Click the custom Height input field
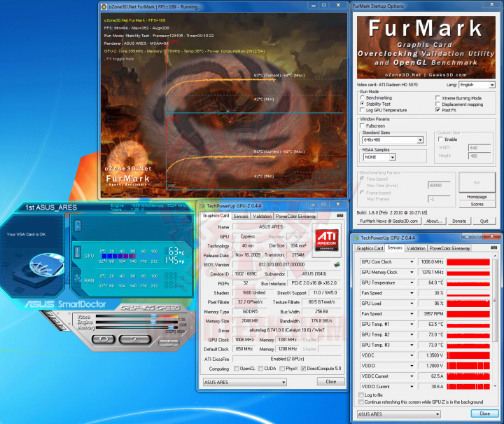Screen dimensions: 504x424 (479, 156)
